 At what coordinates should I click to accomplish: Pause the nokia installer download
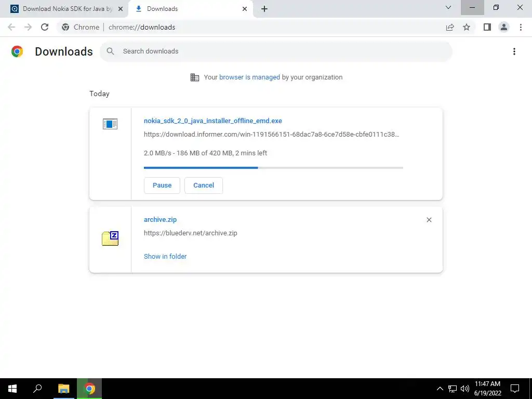click(162, 185)
